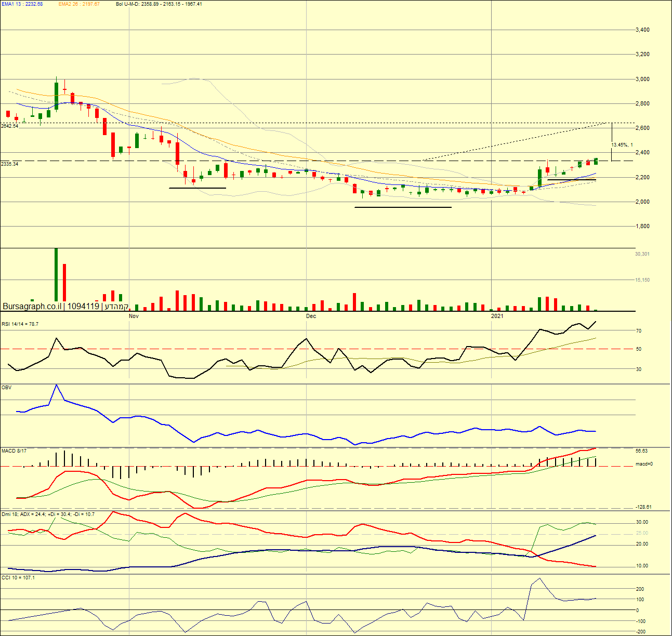
Task: Click the 3,400 price axis label
Action: tap(642, 30)
